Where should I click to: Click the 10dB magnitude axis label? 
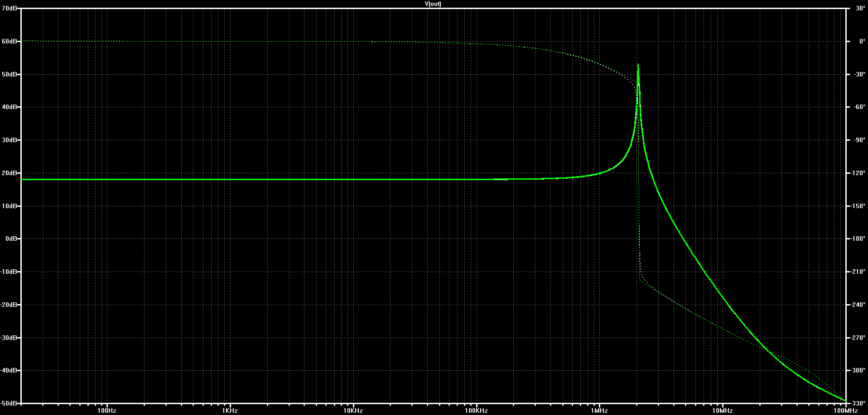click(x=9, y=206)
